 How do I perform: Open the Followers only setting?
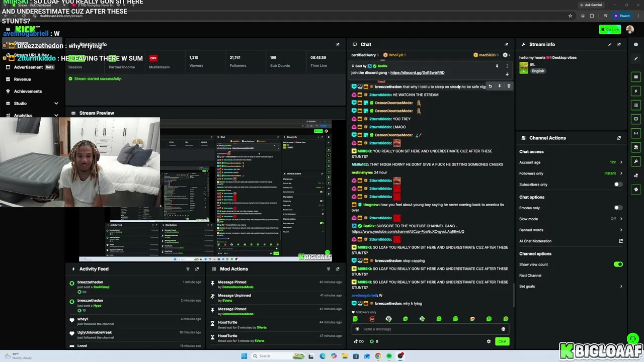pos(571,173)
